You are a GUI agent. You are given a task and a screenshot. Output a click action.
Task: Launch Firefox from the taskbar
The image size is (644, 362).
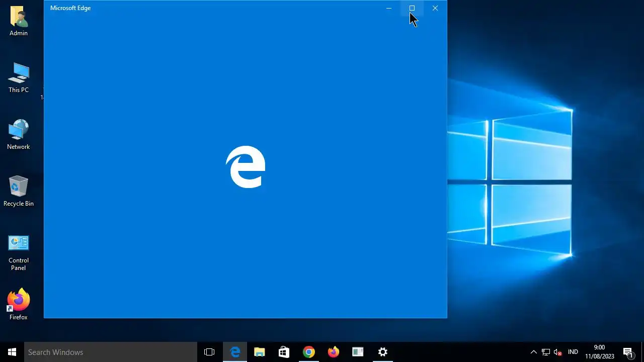pos(333,352)
